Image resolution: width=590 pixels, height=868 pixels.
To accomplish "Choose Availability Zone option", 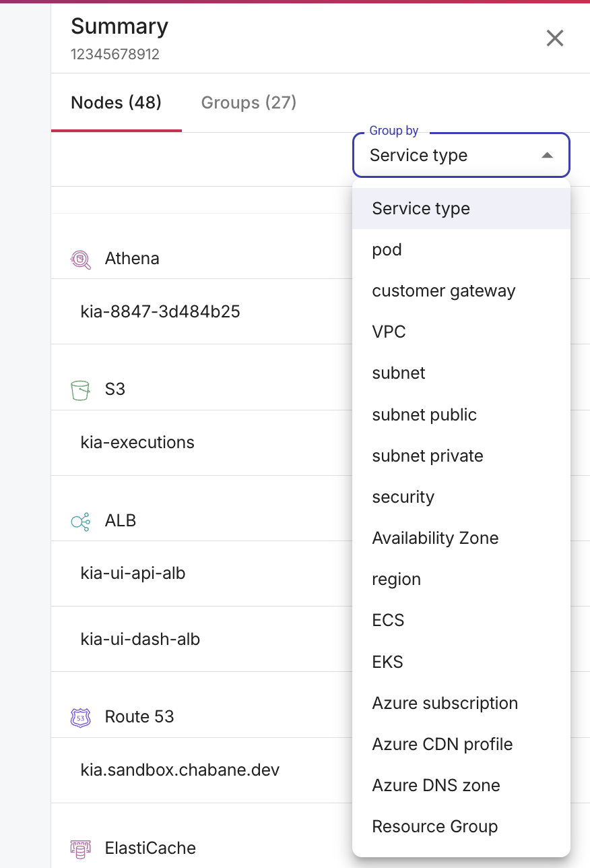I will [x=461, y=538].
